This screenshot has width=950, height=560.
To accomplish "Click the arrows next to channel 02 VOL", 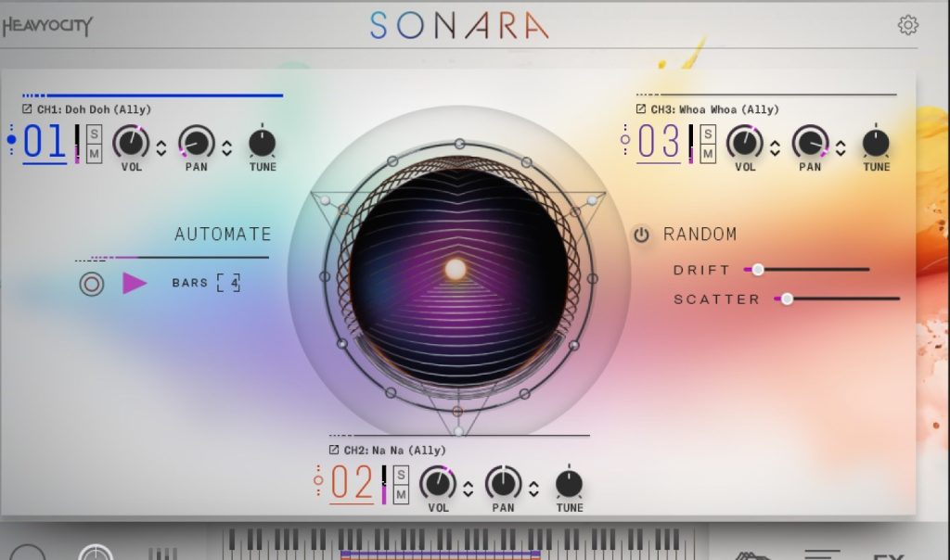I will coord(469,489).
